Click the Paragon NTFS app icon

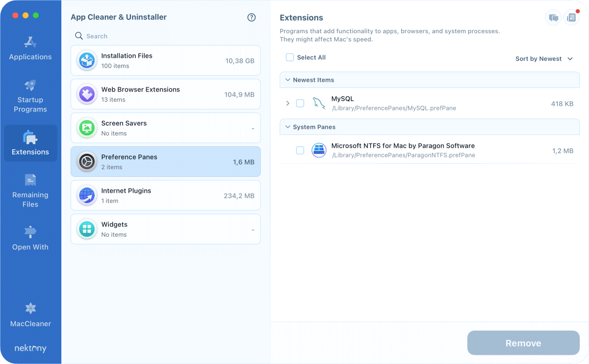[x=319, y=150]
